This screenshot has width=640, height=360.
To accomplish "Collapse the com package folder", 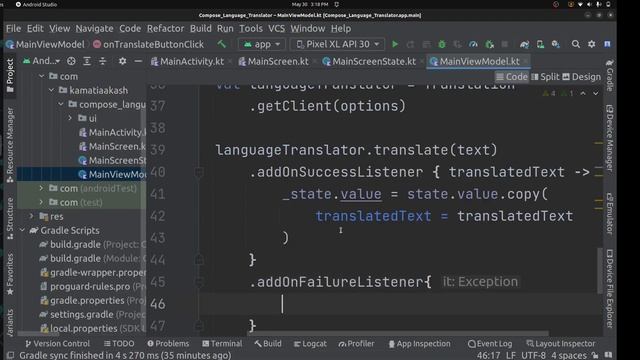I will (x=41, y=76).
